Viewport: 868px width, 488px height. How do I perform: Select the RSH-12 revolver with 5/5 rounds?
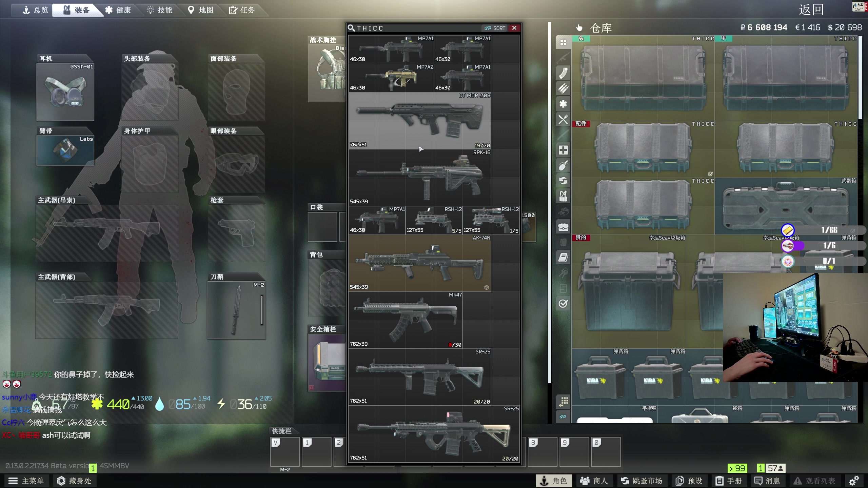point(434,220)
